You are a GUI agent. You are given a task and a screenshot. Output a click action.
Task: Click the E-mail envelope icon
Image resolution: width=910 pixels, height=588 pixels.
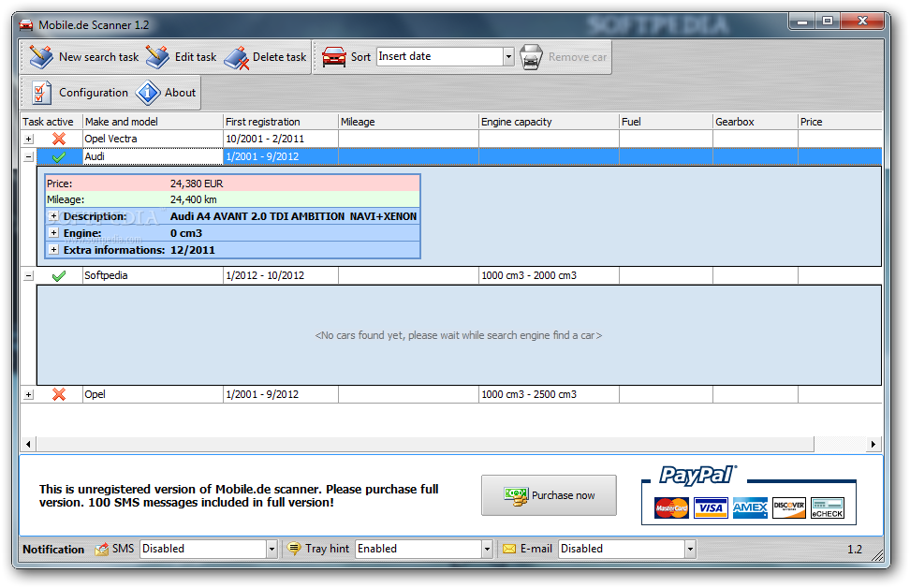click(509, 549)
